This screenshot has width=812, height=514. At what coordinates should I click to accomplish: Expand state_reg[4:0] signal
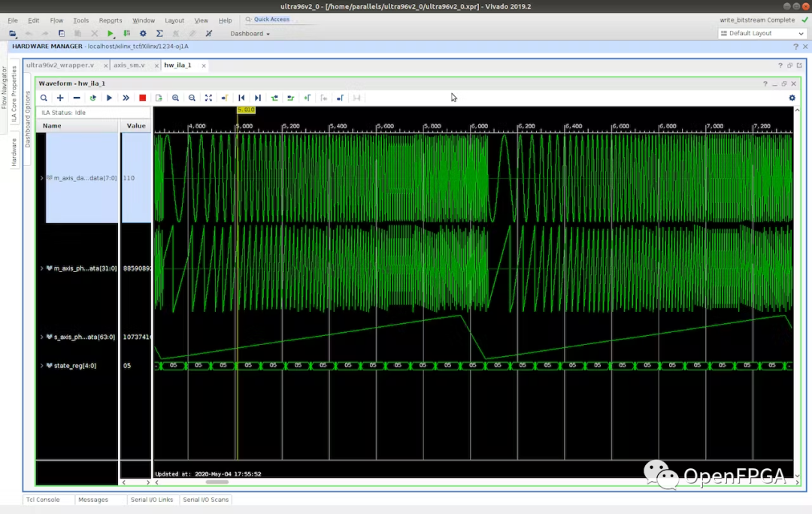[x=42, y=365]
